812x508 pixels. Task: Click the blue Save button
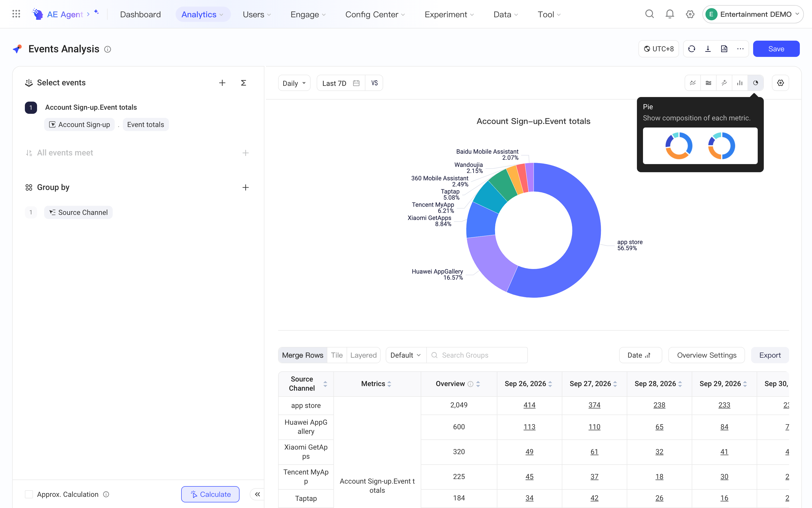pos(776,49)
